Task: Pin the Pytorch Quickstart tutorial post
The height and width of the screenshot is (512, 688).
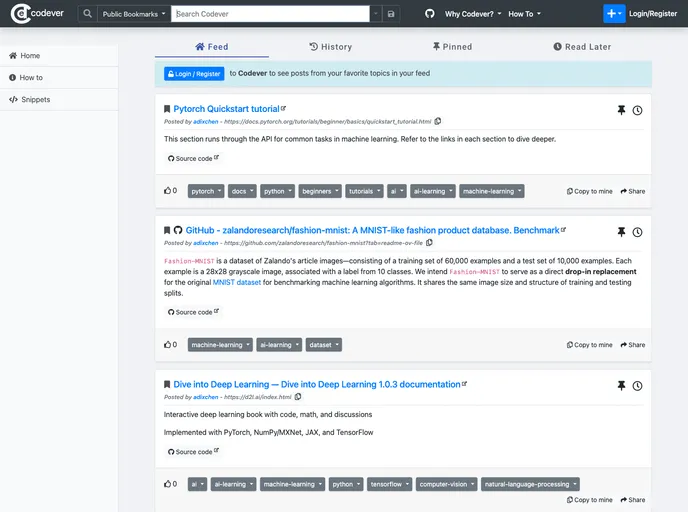Action: tap(621, 110)
